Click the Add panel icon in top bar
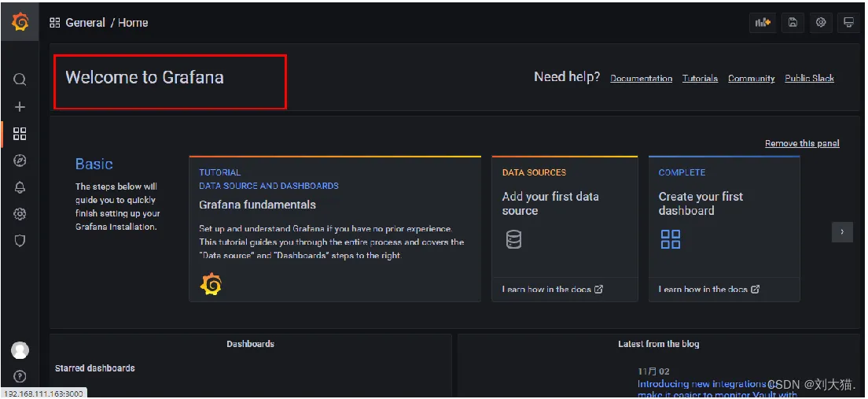This screenshot has height=399, width=868. (763, 22)
